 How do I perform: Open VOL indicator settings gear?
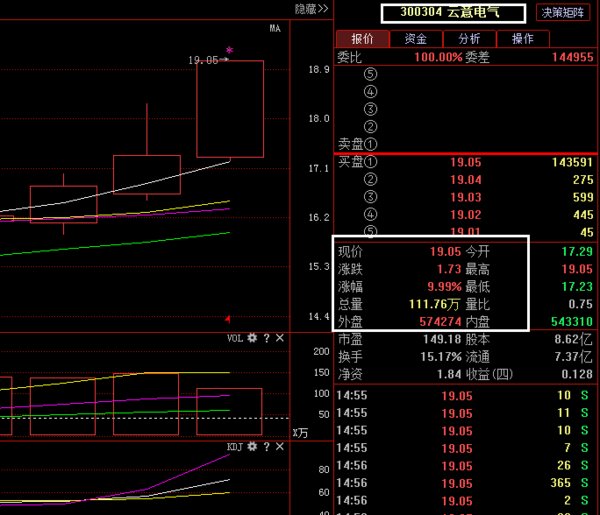252,338
